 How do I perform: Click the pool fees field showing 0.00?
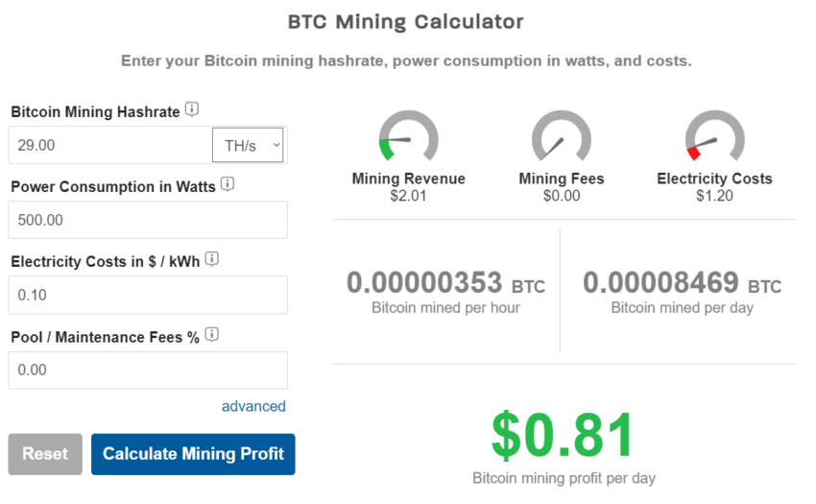(148, 371)
